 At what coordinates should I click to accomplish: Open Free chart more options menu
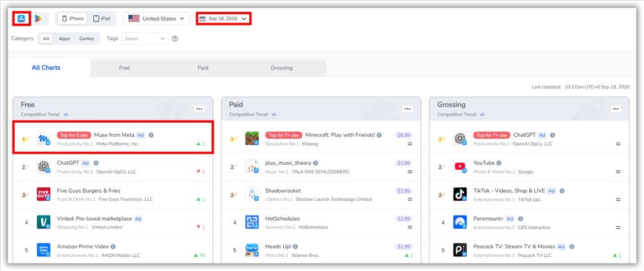coord(199,109)
